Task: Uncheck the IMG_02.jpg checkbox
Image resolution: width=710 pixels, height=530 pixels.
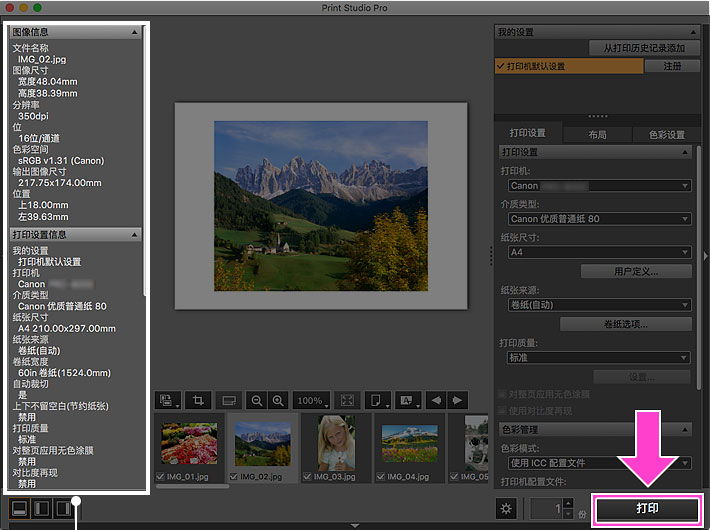Action: pyautogui.click(x=234, y=477)
